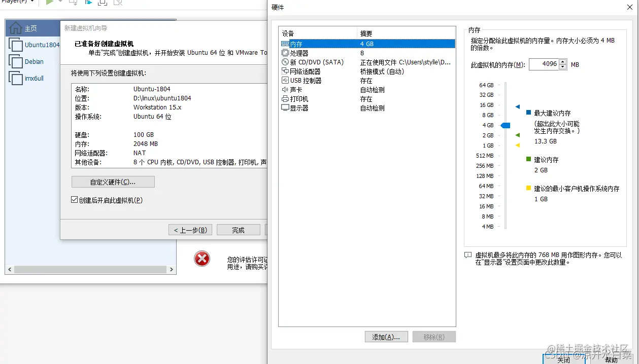This screenshot has height=364, width=639.
Task: Click the library scrollbar left arrow
Action: point(9,270)
